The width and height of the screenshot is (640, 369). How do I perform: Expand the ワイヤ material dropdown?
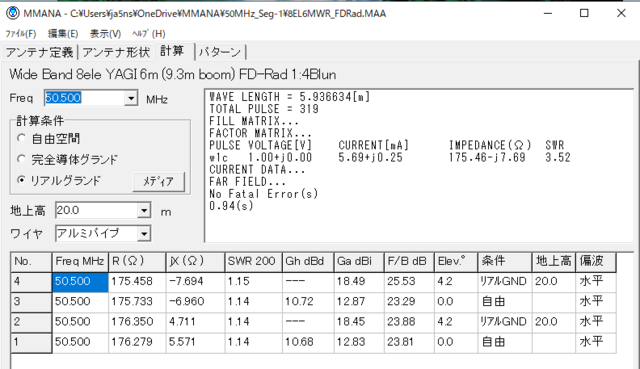pyautogui.click(x=144, y=234)
